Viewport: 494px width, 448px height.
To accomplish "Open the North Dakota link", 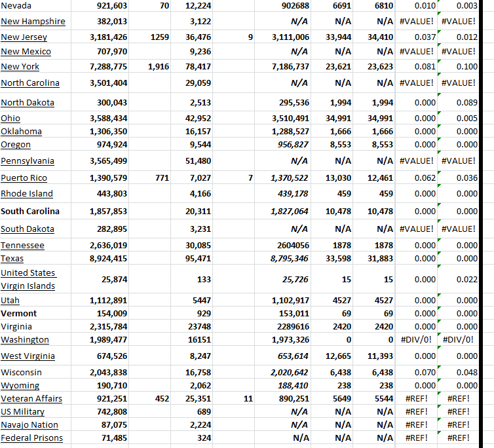I will [x=28, y=103].
